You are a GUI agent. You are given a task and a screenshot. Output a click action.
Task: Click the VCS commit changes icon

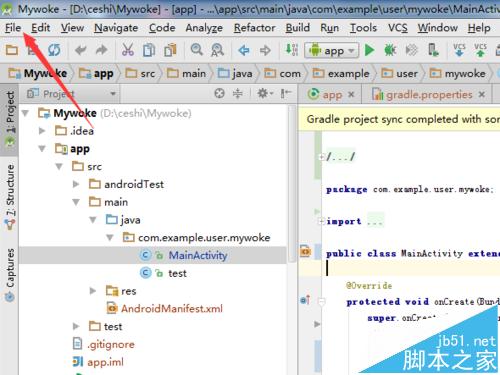tap(480, 50)
